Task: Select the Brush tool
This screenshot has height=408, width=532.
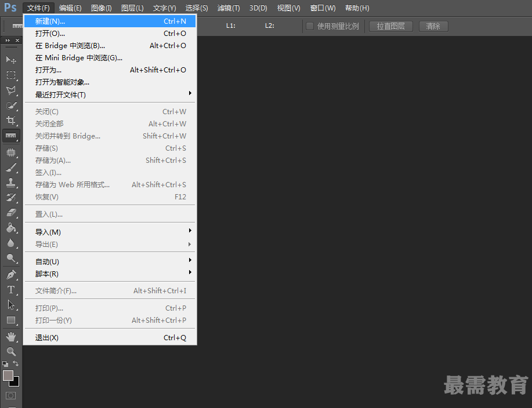Action: (x=11, y=167)
